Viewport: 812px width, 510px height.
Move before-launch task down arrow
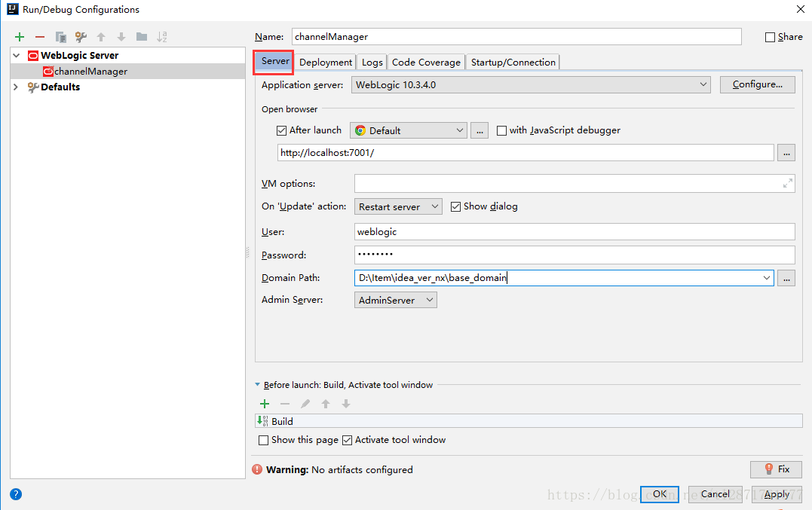point(346,404)
